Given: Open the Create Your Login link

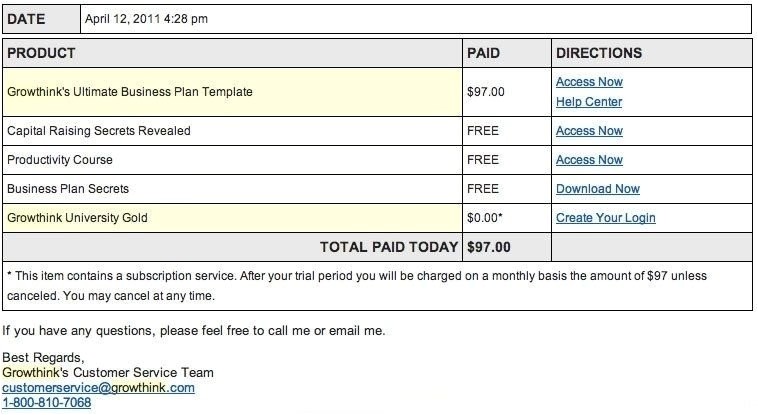Looking at the screenshot, I should click(x=606, y=218).
